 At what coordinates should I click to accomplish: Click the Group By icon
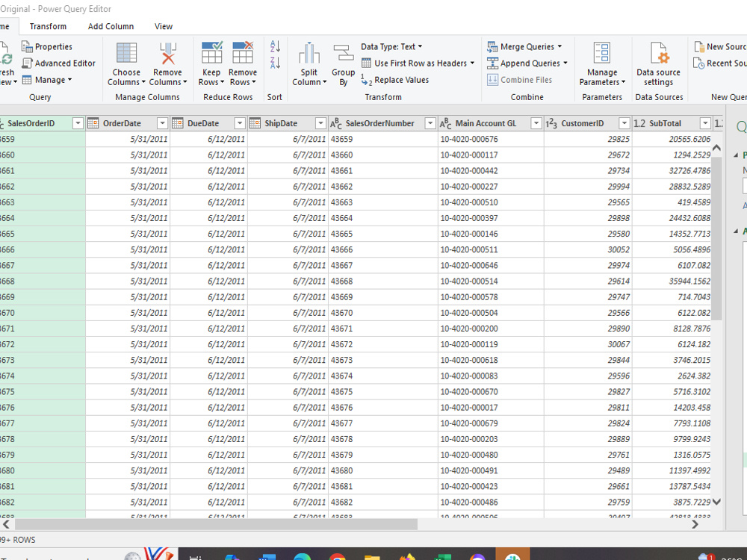coord(343,53)
